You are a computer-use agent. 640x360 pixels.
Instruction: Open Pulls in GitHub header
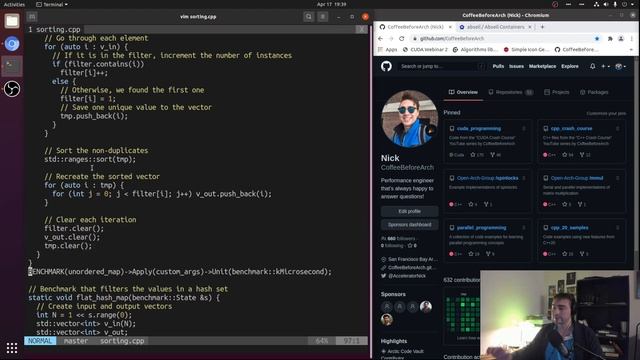[498, 66]
